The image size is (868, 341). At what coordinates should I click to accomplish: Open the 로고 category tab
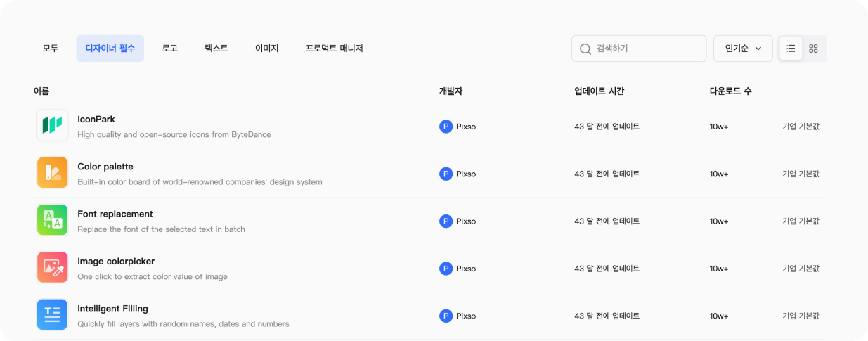pyautogui.click(x=169, y=49)
